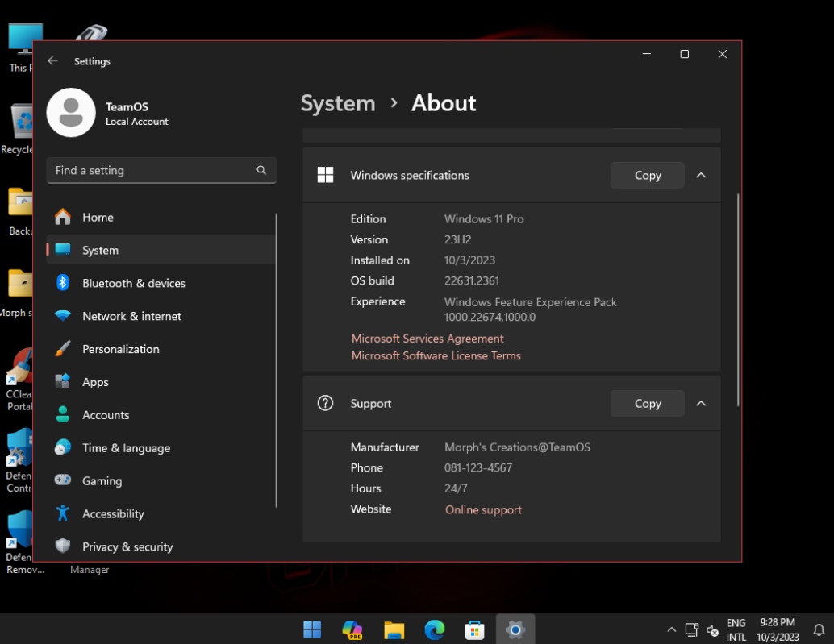Click the Windows logo in specifications header
This screenshot has height=644, width=834.
click(325, 175)
